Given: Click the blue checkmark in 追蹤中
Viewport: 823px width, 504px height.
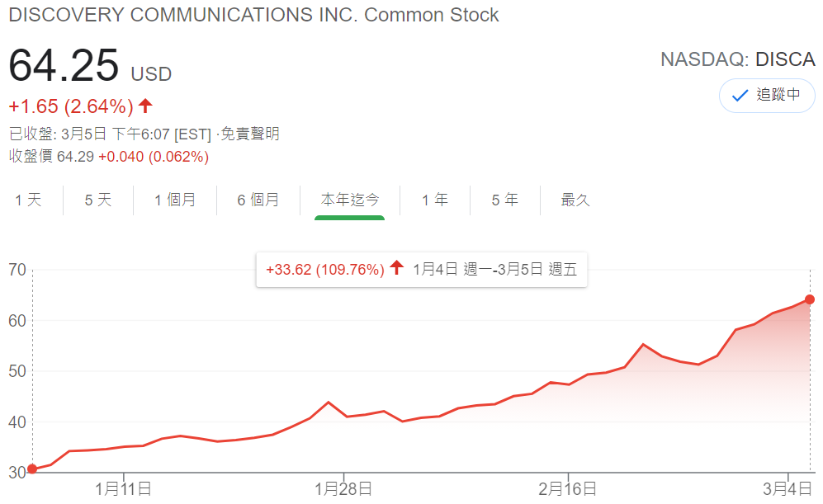Looking at the screenshot, I should 740,96.
